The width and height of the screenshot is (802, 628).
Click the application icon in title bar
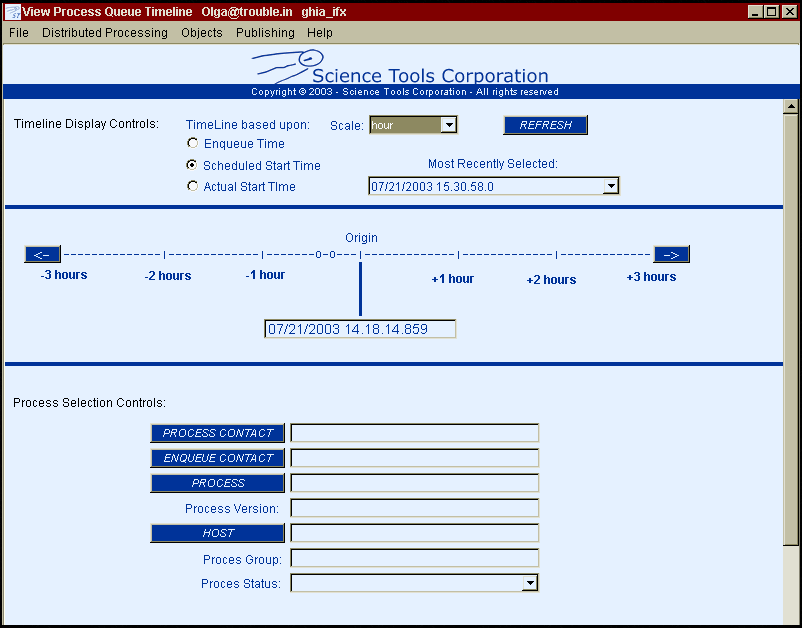tap(12, 11)
